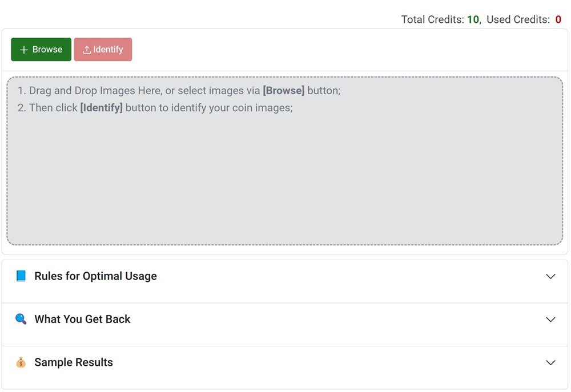The width and height of the screenshot is (571, 392).
Task: Click the bold [Identify] text in instructions
Action: click(x=102, y=108)
